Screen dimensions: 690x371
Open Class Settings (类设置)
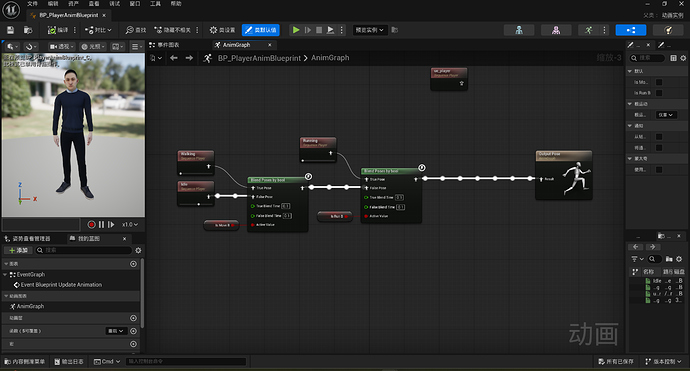222,30
